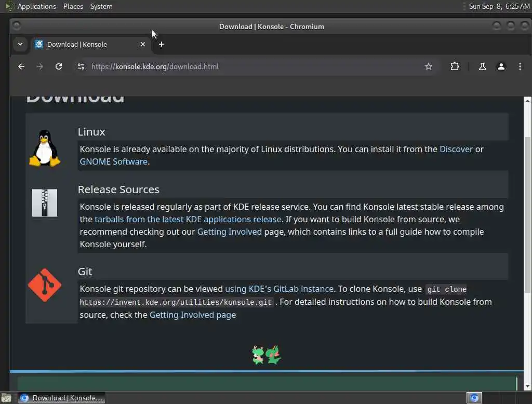Click the clock showing Sun Sep 8
The image size is (532, 404).
pos(499,6)
